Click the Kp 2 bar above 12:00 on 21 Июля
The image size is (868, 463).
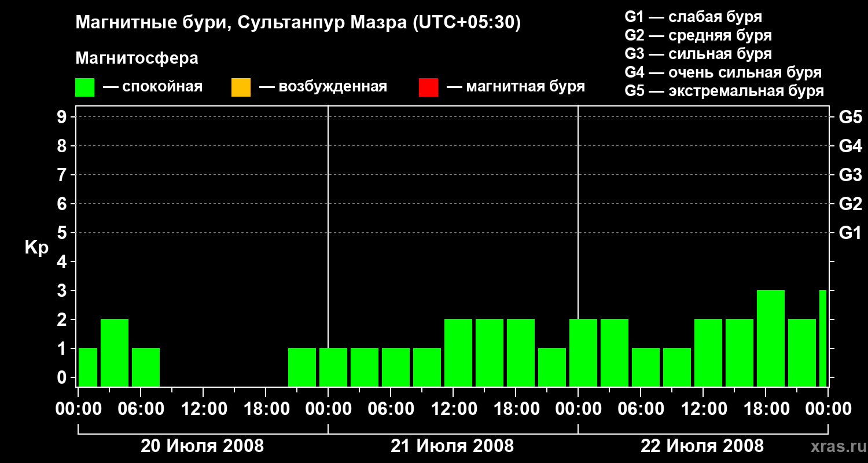pos(458,352)
